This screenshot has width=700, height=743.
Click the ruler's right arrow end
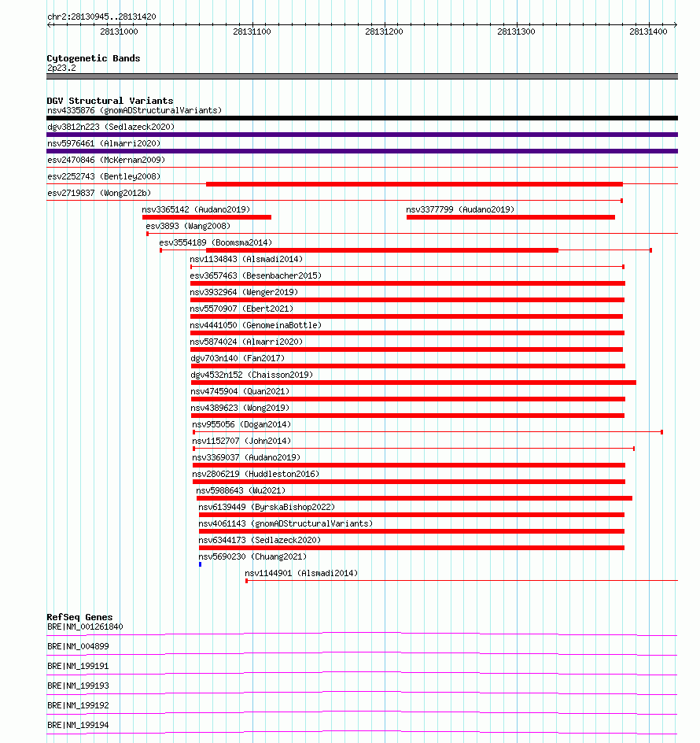(x=676, y=24)
